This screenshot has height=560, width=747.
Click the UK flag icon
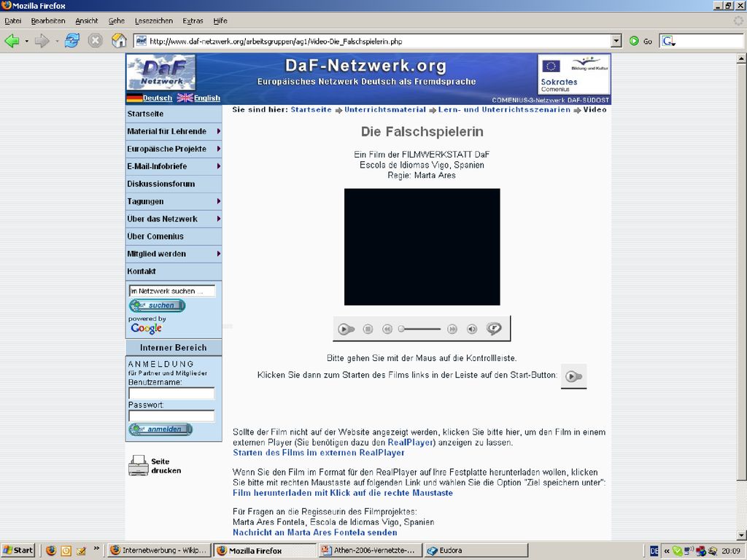pyautogui.click(x=185, y=98)
